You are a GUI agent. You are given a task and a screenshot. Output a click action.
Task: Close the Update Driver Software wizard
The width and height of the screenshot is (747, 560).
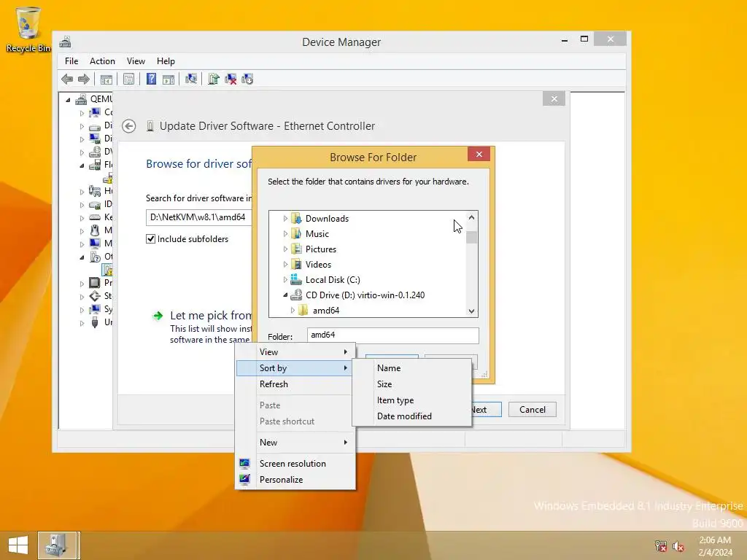coord(554,99)
